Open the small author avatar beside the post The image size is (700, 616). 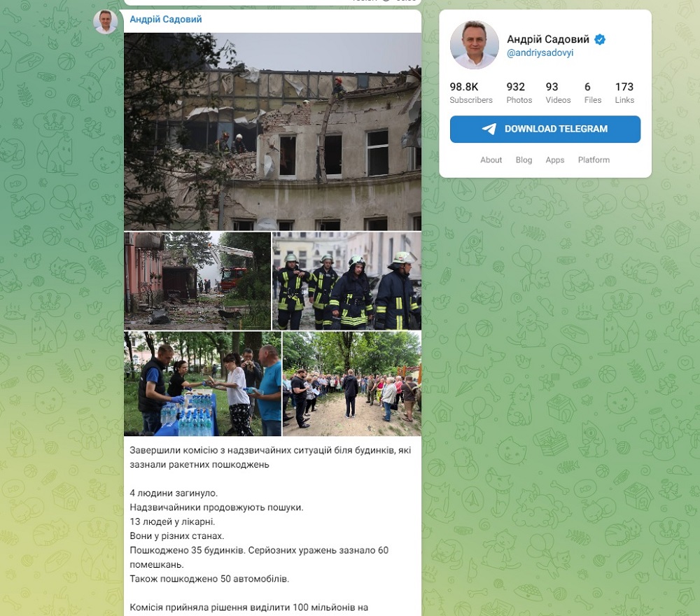(x=106, y=22)
